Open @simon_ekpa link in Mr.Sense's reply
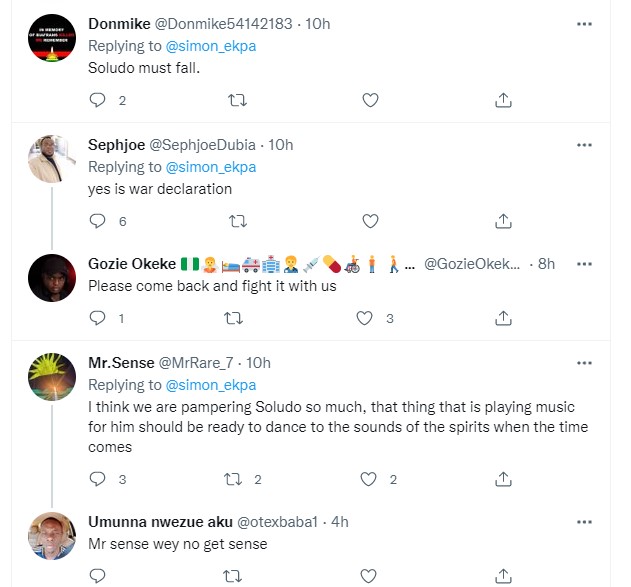 [x=211, y=385]
